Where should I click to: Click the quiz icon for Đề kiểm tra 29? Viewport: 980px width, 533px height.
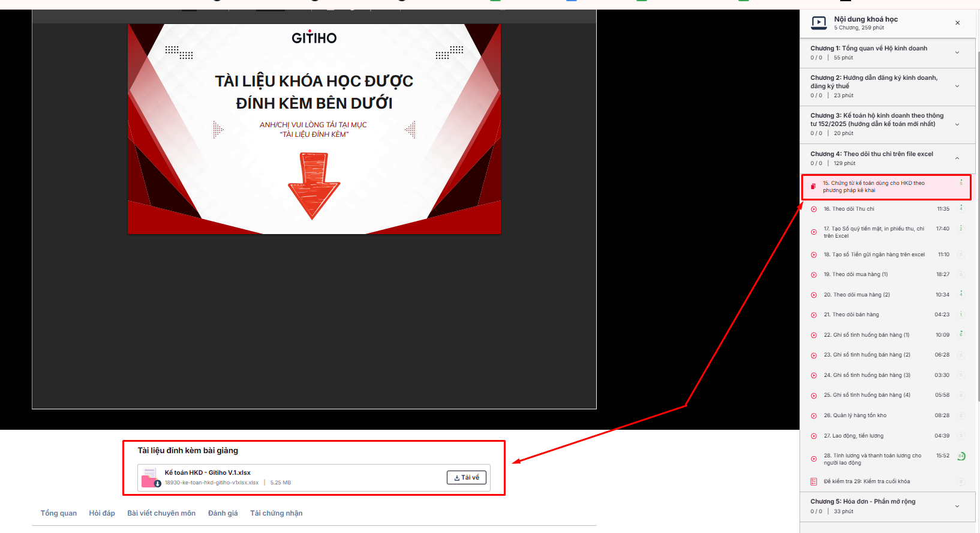pos(814,481)
